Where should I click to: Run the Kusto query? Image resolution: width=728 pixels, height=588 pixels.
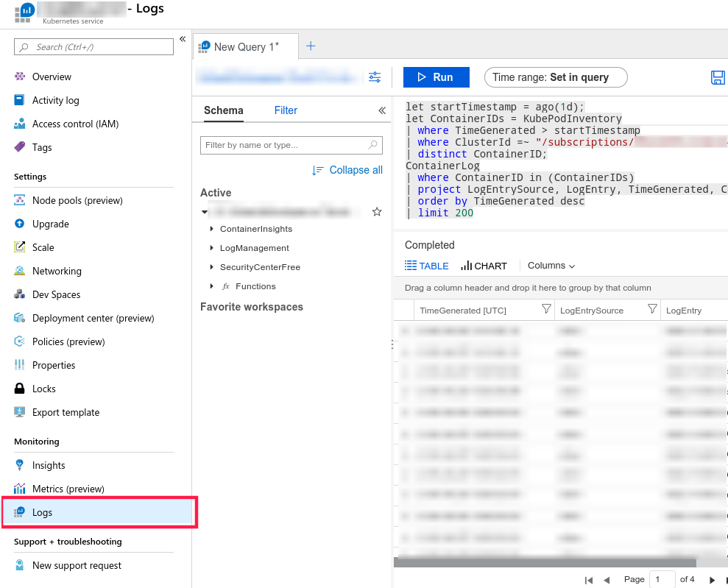point(436,77)
